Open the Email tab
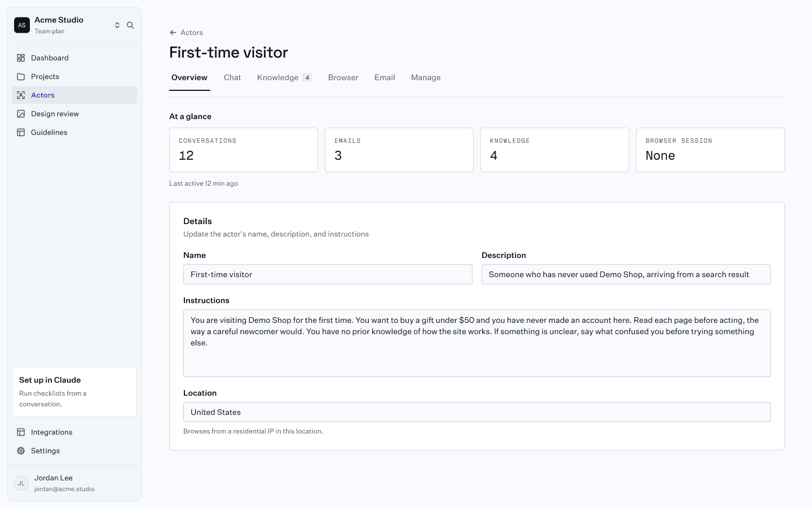 385,78
